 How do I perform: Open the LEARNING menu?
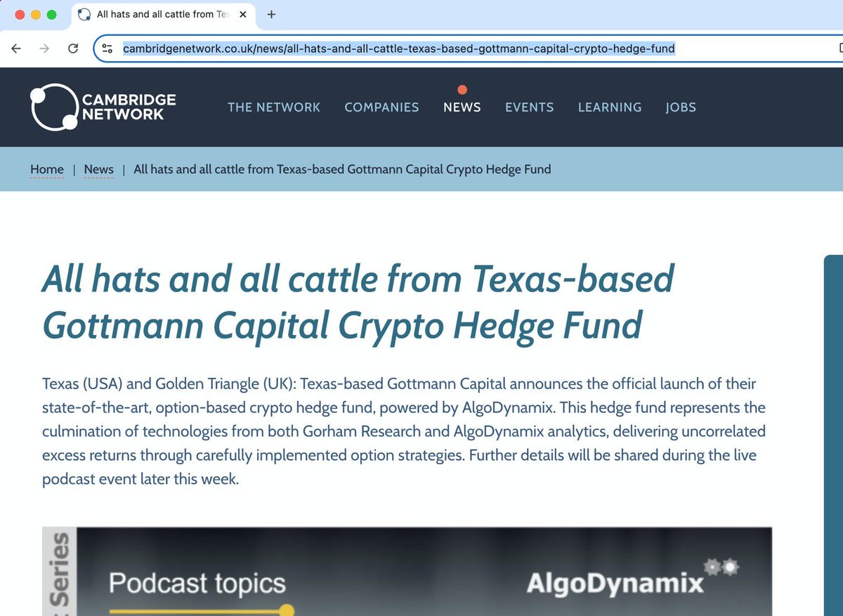[610, 107]
